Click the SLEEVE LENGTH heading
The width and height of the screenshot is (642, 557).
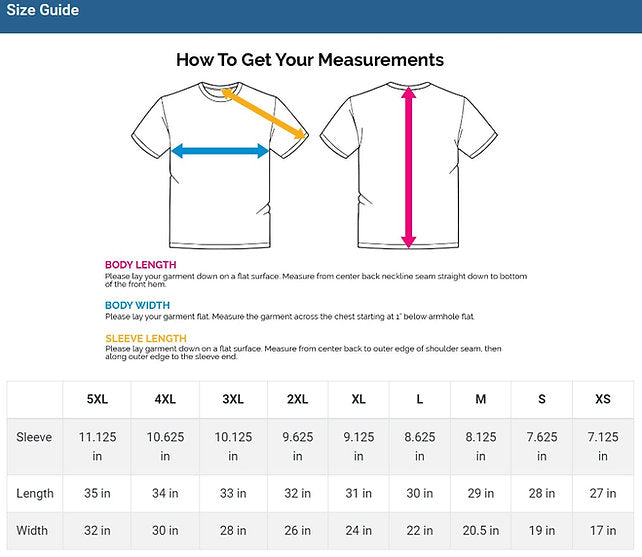point(145,338)
